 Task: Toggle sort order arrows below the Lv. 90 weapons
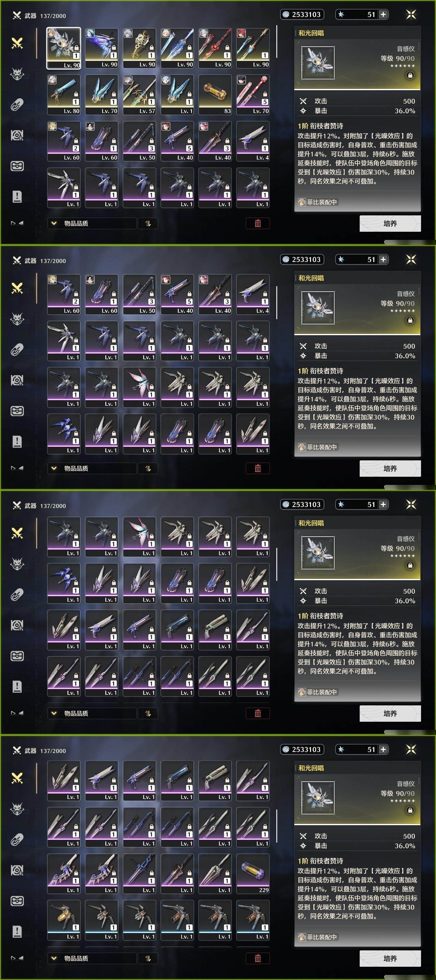pos(148,223)
